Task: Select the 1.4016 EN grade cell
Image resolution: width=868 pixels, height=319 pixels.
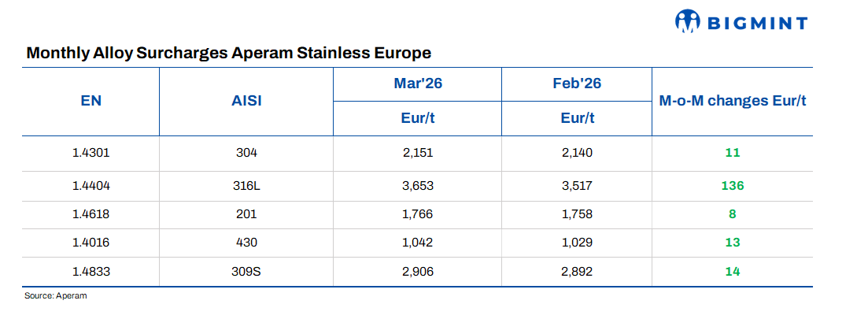Action: 91,243
